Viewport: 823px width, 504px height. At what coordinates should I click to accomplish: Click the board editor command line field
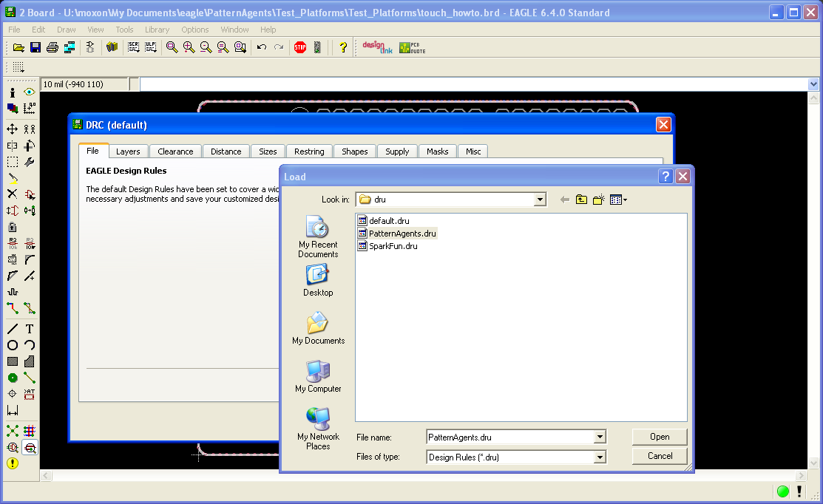click(474, 84)
